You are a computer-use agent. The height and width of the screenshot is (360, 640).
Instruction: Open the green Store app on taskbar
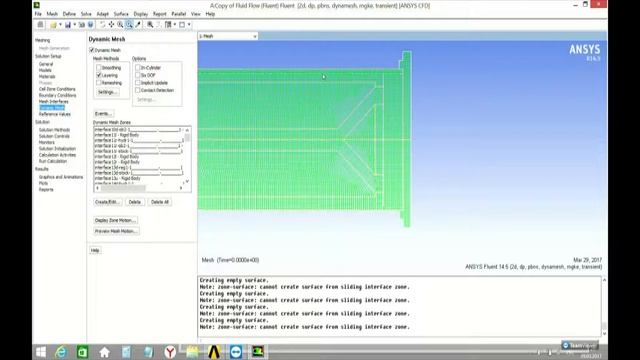(x=82, y=352)
